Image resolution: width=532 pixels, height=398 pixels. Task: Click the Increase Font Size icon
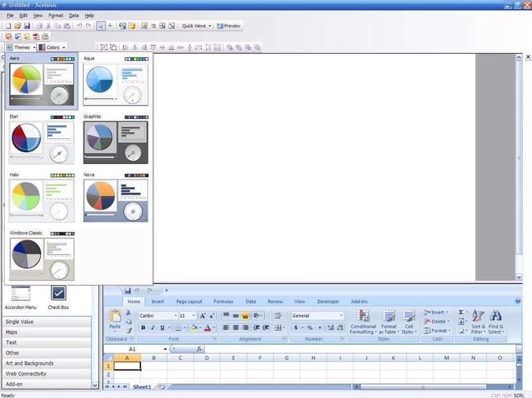(x=203, y=316)
